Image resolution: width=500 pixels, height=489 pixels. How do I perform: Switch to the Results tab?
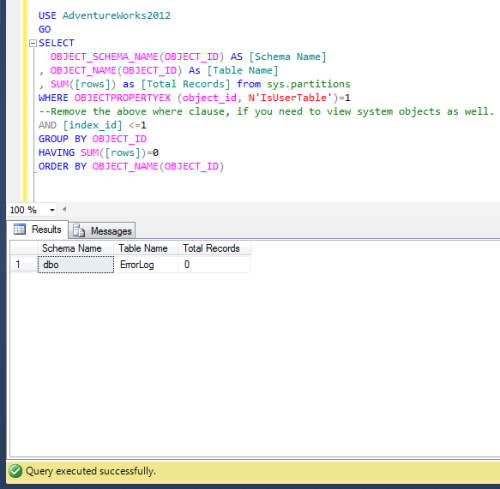coord(37,229)
